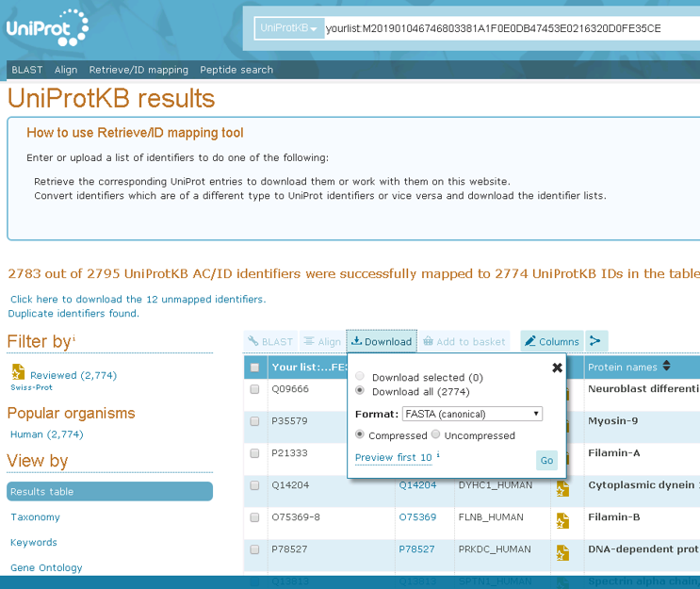This screenshot has width=700, height=589.
Task: Click the Filamin-A protein name
Action: click(614, 453)
